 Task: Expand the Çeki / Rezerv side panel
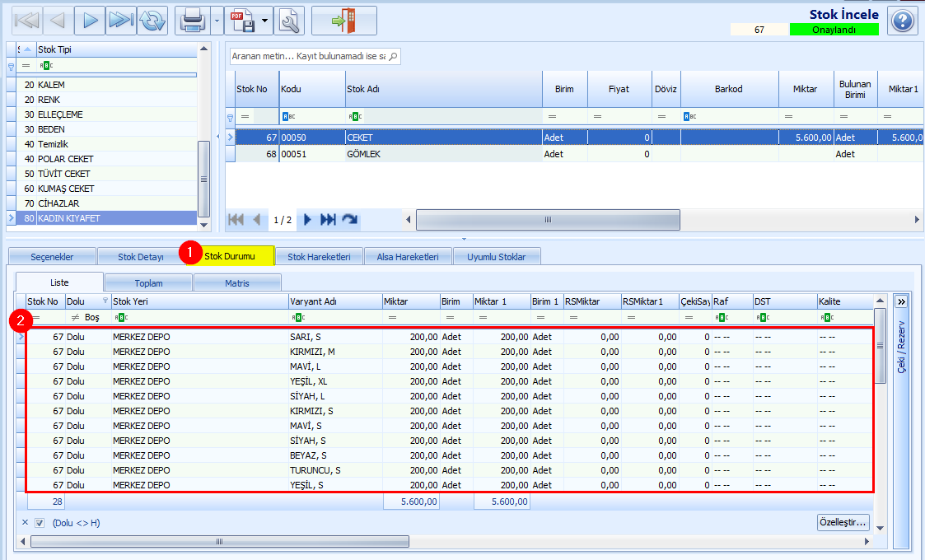point(901,301)
